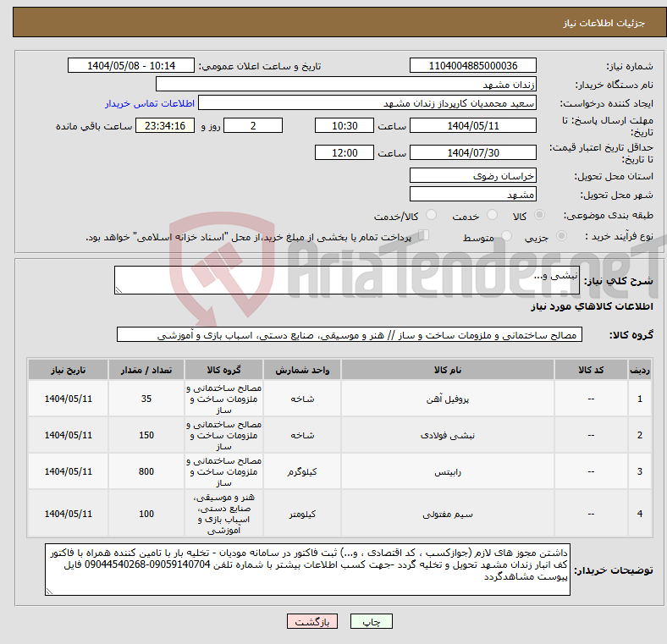Screen dimensions: 667x644
Task: Select the سیم مفتولی item name cell
Action: pos(448,514)
